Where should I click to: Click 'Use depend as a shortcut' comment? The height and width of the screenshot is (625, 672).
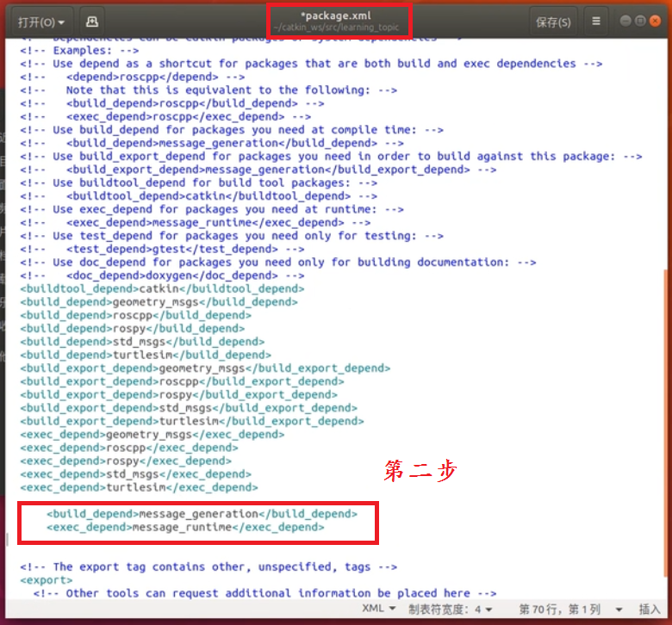(311, 64)
